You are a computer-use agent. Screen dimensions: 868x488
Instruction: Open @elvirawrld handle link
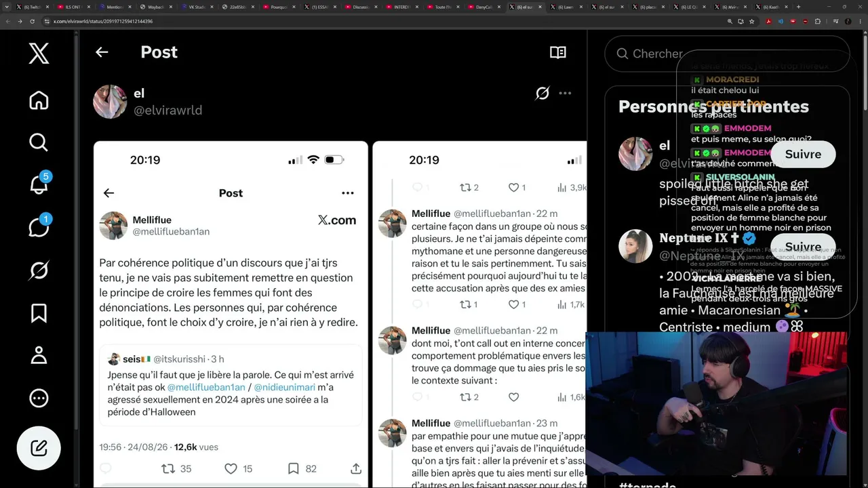tap(167, 110)
